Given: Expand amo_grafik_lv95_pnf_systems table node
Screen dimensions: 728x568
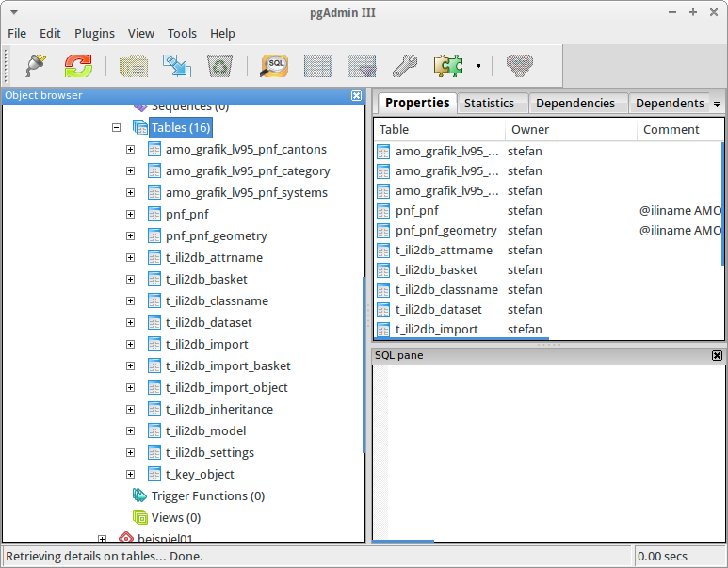Looking at the screenshot, I should tap(131, 192).
